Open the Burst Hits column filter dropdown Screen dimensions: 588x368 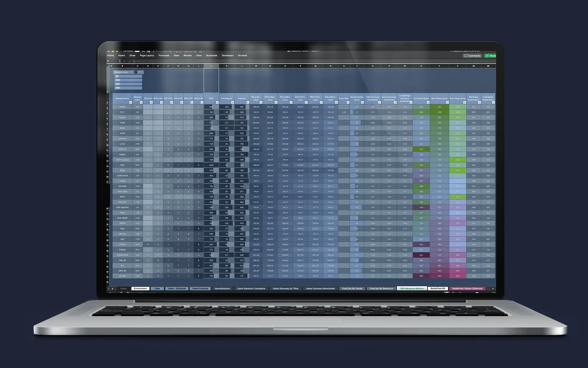(x=348, y=102)
